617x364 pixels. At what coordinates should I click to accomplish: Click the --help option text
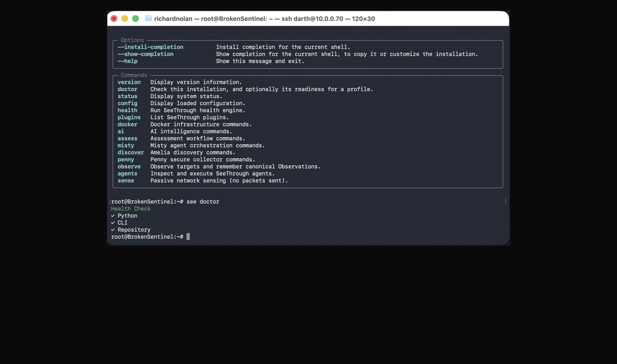click(x=127, y=61)
